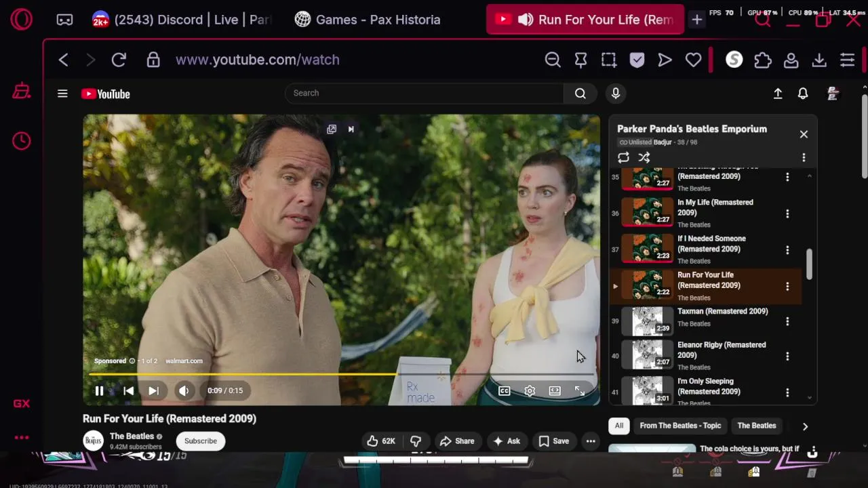The image size is (868, 488).
Task: Click zoom out magnifier in address bar
Action: tap(553, 60)
